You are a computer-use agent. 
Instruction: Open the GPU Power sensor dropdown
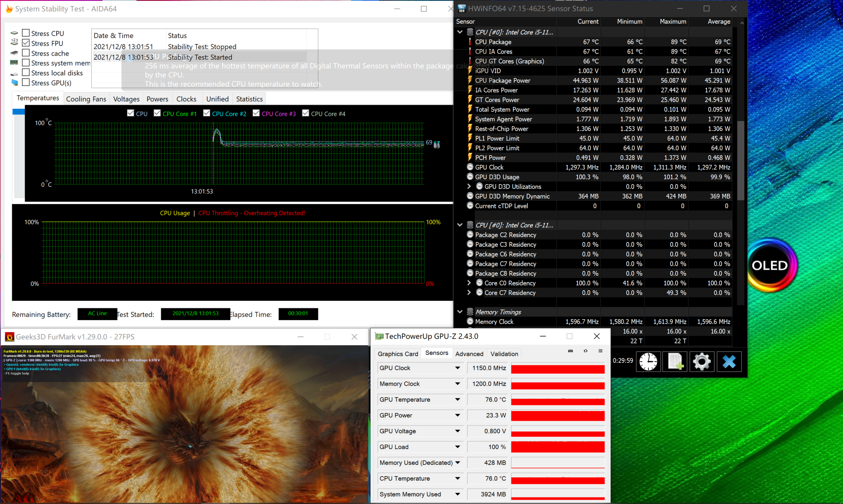click(x=458, y=415)
